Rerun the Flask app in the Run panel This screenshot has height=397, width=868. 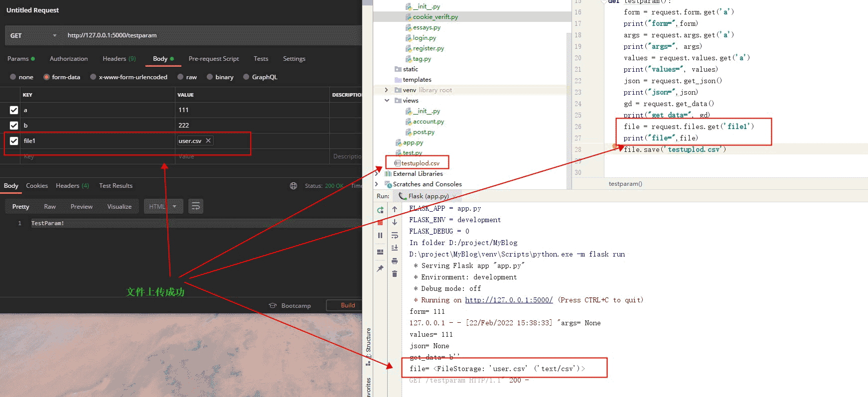pyautogui.click(x=380, y=210)
